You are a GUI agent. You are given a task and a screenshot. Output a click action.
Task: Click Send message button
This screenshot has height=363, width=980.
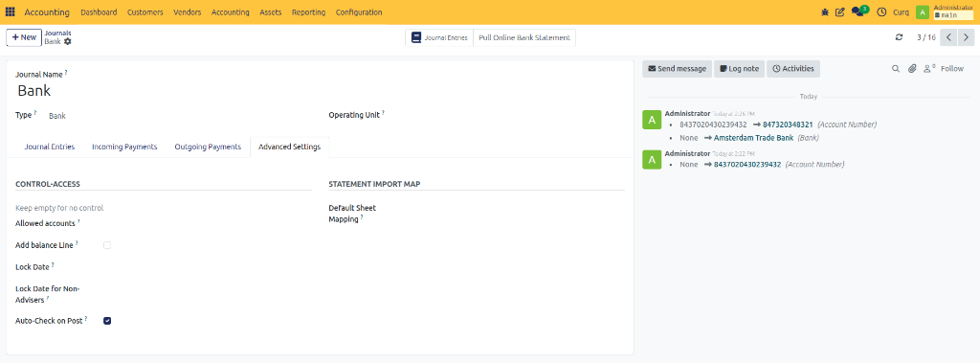(677, 69)
